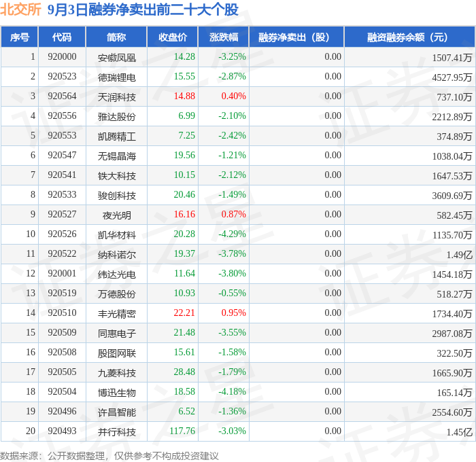Viewport: 476px width, 462px height.
Task: Click stock code 920000
Action: click(62, 56)
